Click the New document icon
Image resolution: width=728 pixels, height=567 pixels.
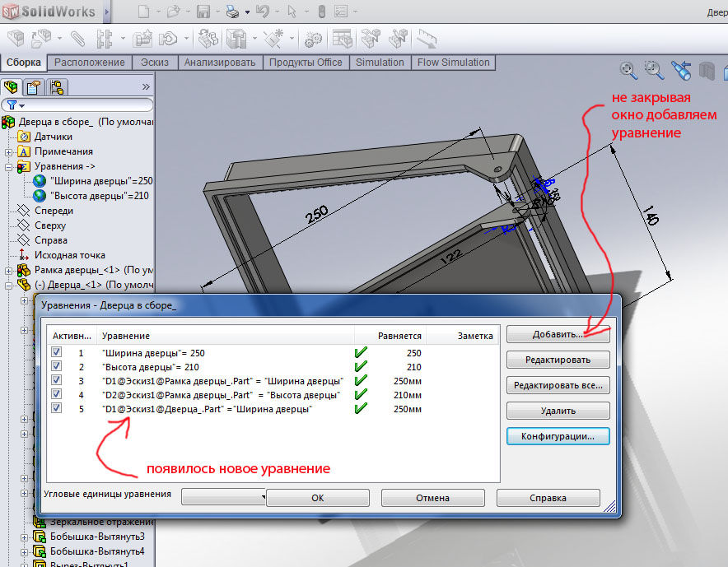point(144,12)
